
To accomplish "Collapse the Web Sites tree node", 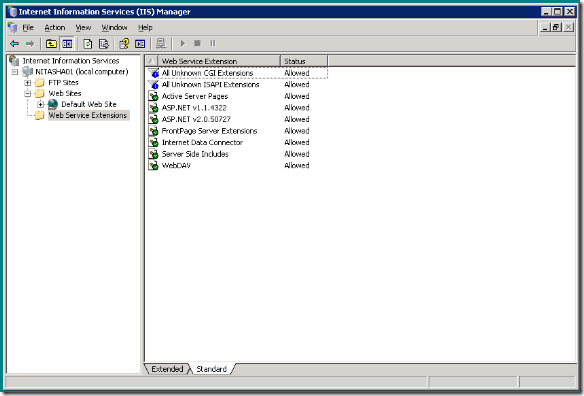I will tap(28, 94).
